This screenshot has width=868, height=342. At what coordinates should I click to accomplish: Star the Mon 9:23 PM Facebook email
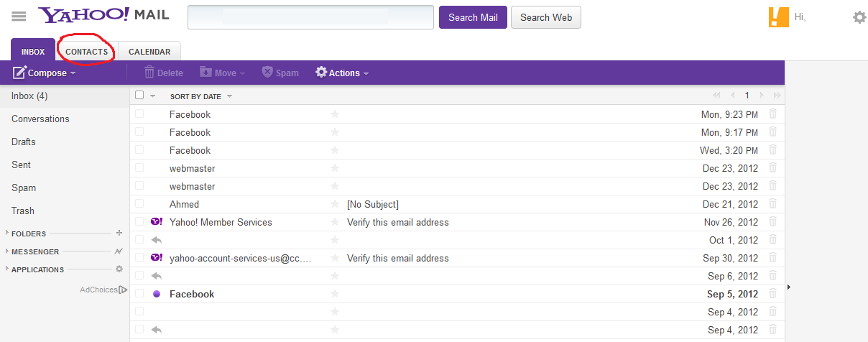tap(334, 114)
